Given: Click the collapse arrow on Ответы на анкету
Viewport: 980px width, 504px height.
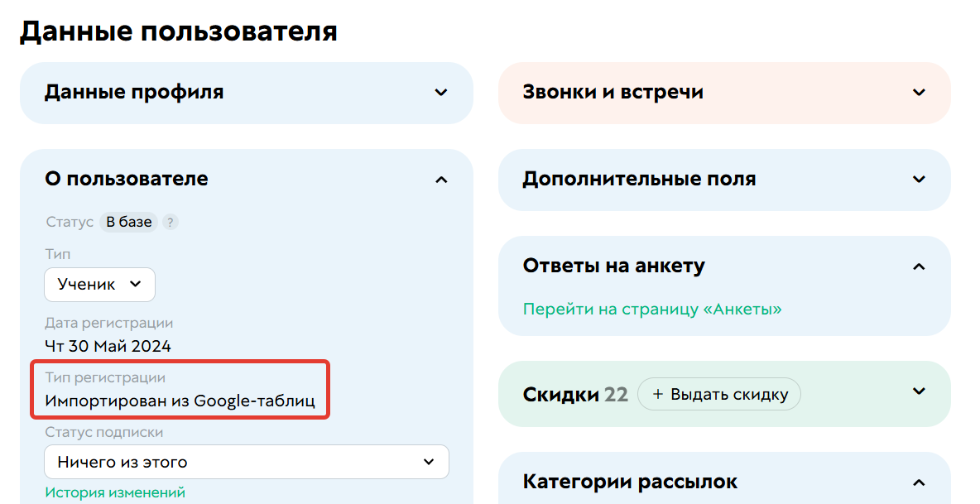Looking at the screenshot, I should pos(919,266).
